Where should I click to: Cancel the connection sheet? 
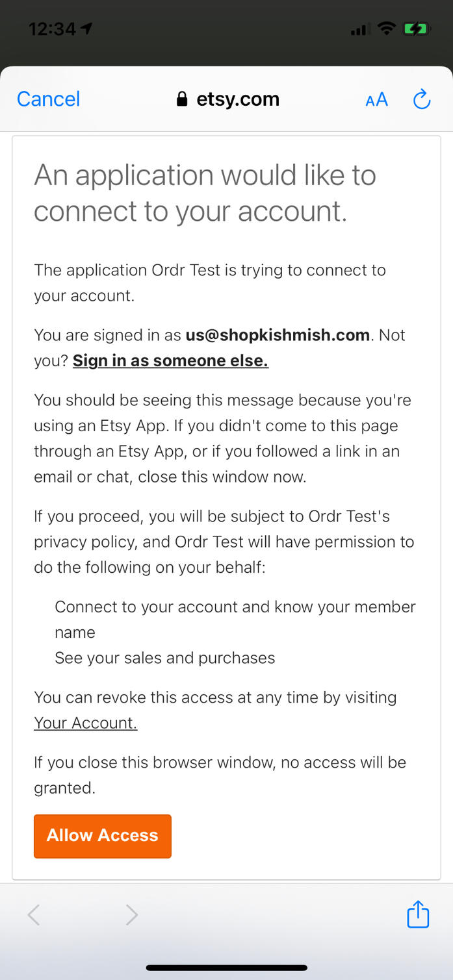coord(48,99)
